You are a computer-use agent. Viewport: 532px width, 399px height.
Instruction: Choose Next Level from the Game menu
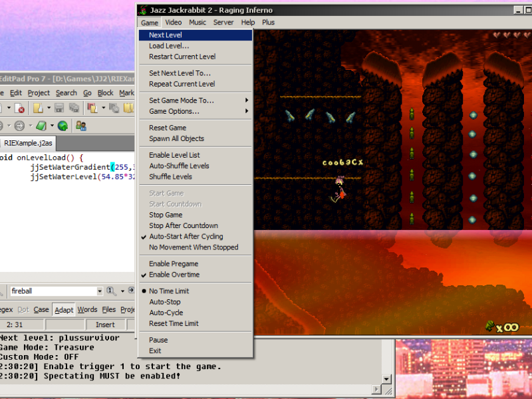[x=195, y=35]
